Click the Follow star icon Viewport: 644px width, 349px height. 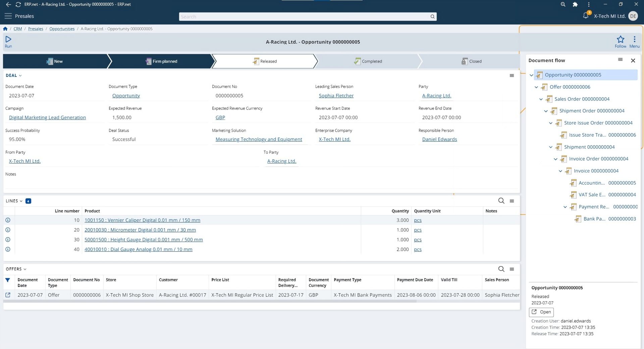point(620,39)
